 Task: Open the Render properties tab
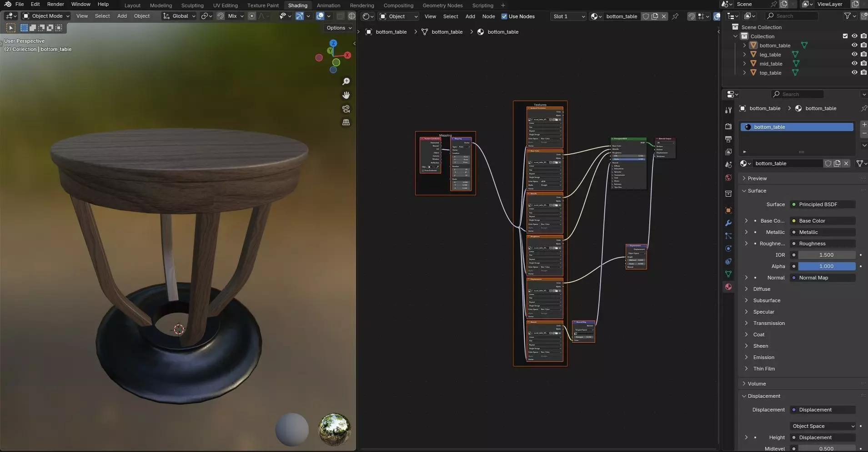pos(728,126)
